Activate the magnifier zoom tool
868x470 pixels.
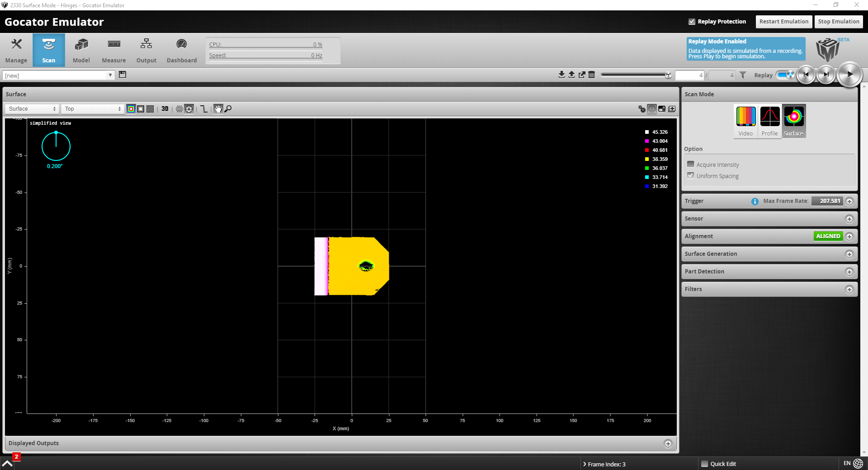click(x=228, y=109)
